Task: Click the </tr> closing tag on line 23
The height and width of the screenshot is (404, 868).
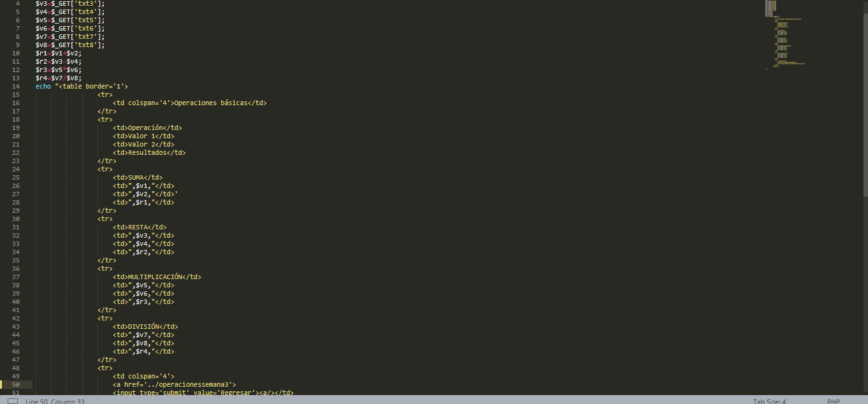Action: coord(107,161)
